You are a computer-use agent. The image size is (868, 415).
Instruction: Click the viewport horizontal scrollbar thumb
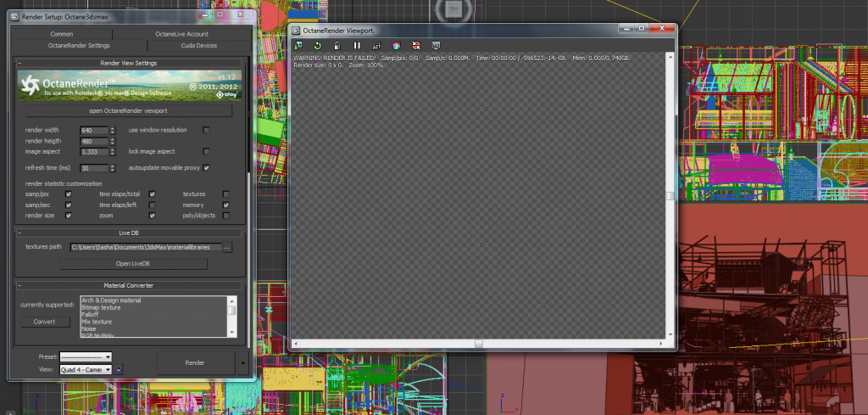479,344
